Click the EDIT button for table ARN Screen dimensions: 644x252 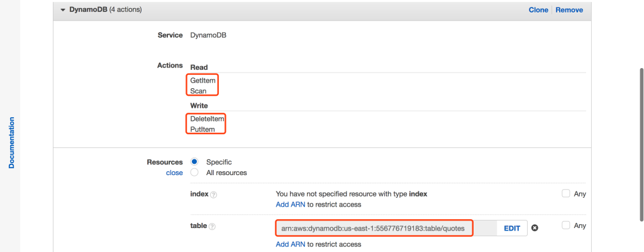click(512, 228)
